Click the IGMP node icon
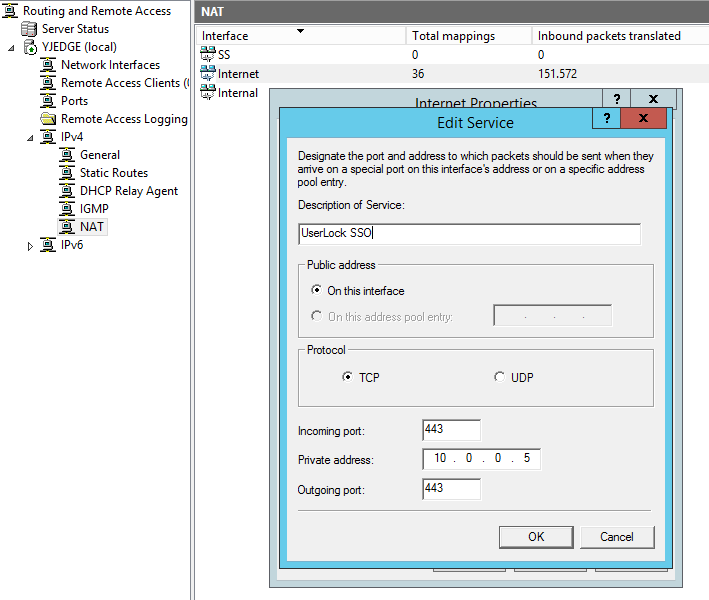The width and height of the screenshot is (709, 600). [x=67, y=209]
